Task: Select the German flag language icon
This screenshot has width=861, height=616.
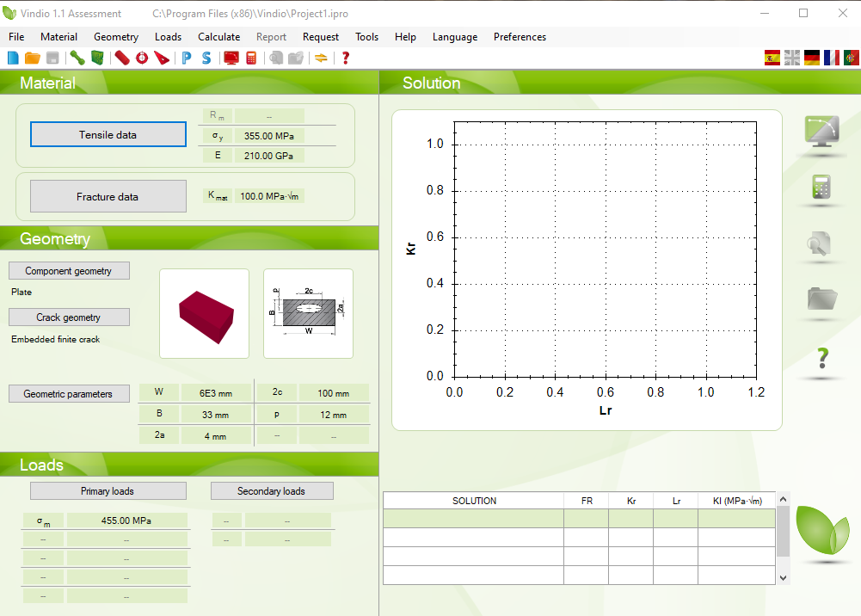Action: 812,58
